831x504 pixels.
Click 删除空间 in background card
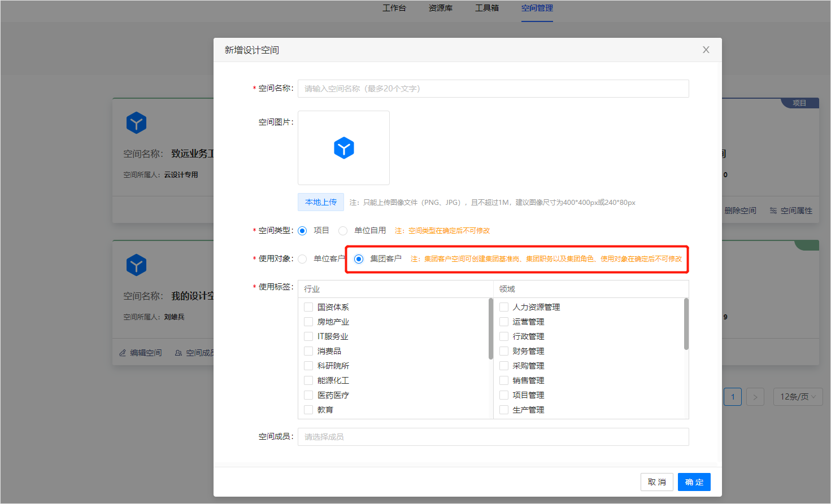(x=740, y=211)
